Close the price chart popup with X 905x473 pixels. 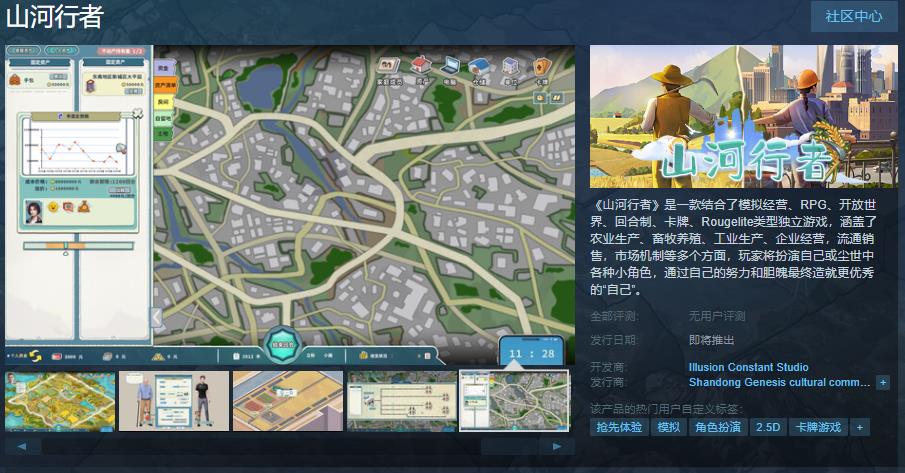tap(137, 114)
